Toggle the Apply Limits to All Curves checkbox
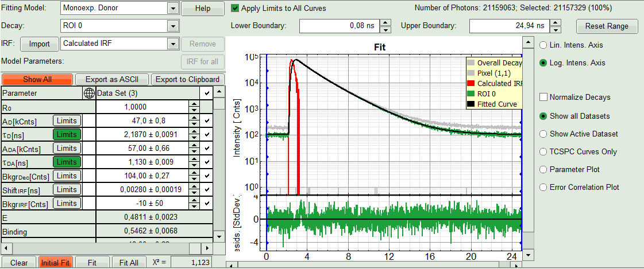 pos(235,9)
